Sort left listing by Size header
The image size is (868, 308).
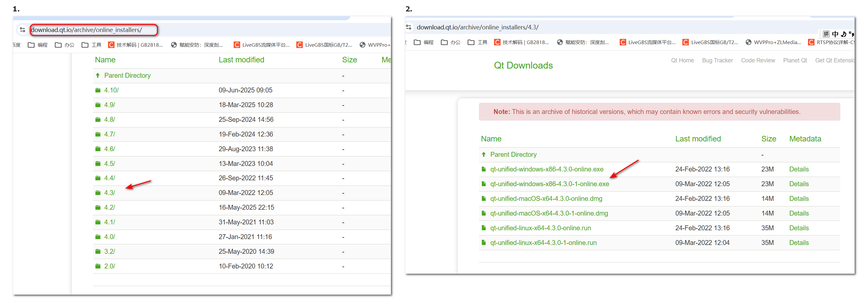point(349,60)
